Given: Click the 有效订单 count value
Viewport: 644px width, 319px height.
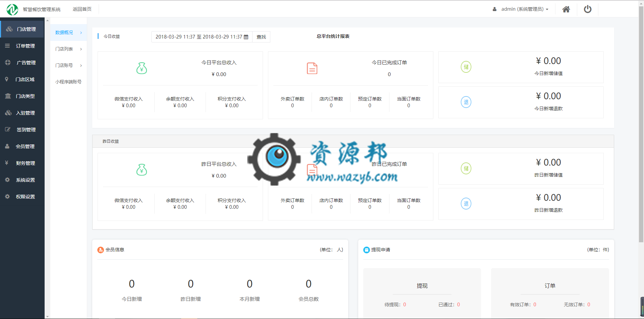Looking at the screenshot, I should pos(535,305).
